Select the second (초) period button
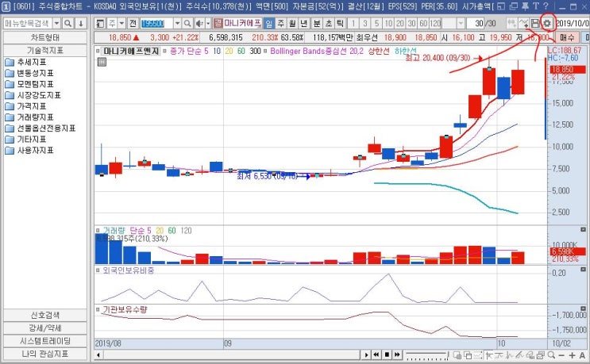590x364 pixels. coord(329,24)
